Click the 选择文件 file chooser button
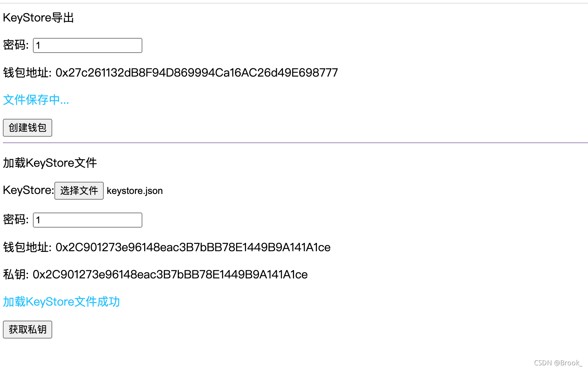 click(x=79, y=191)
